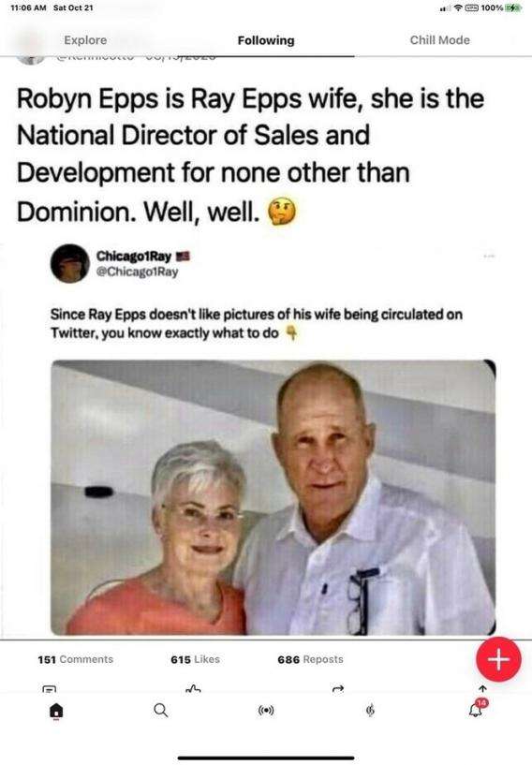
Task: Tap the treble clef icon in bottom bar
Action: tap(371, 711)
